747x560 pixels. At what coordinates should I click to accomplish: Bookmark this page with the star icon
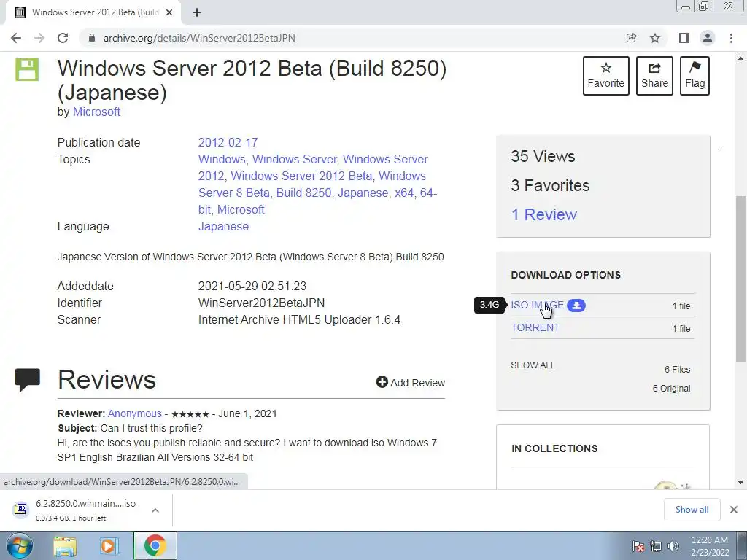coord(655,38)
